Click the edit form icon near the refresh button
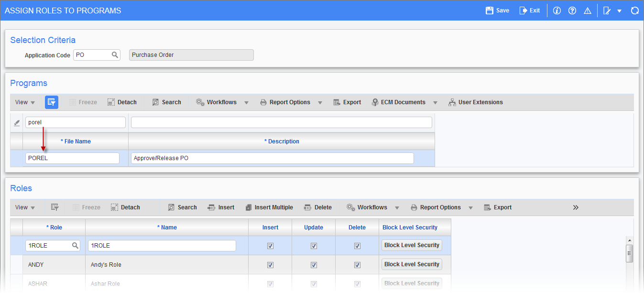The height and width of the screenshot is (293, 644). click(x=608, y=10)
